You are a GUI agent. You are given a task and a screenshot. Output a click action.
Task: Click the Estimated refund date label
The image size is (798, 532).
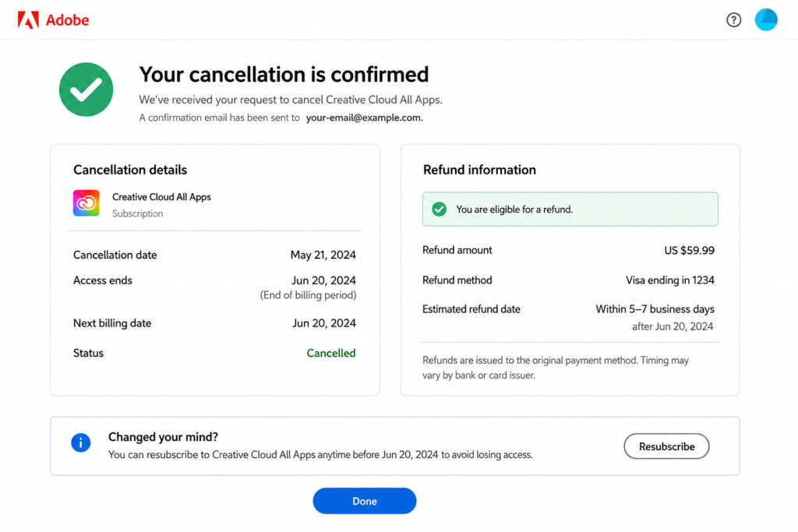tap(471, 309)
